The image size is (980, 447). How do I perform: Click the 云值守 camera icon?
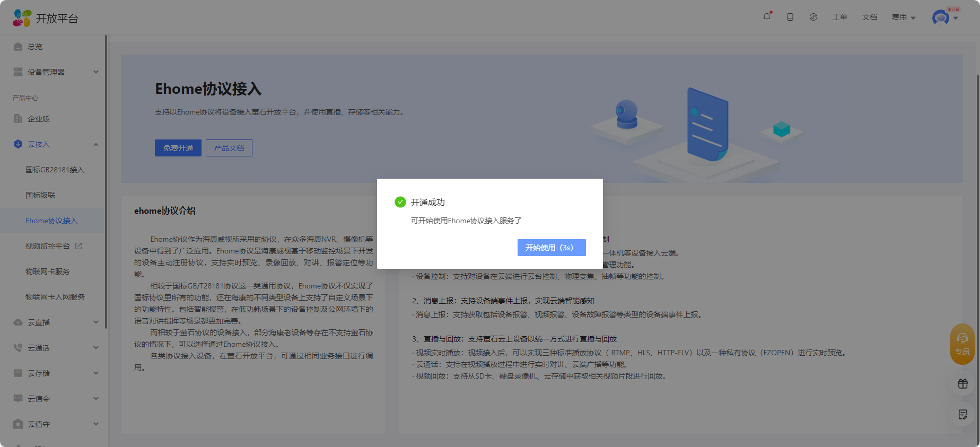tap(18, 424)
